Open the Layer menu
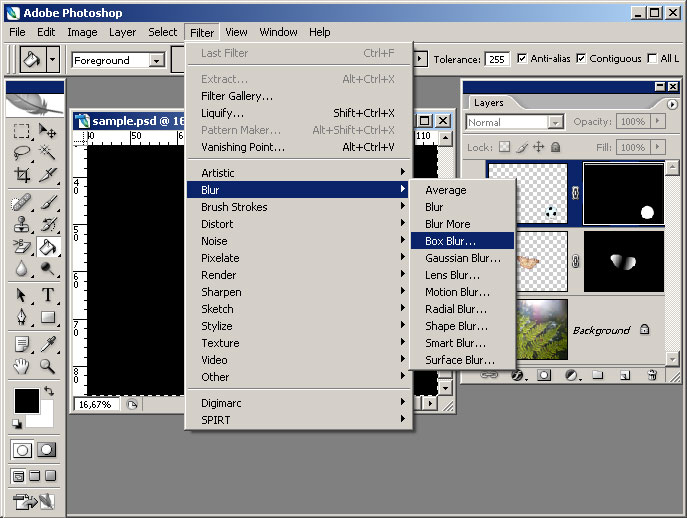 point(122,32)
